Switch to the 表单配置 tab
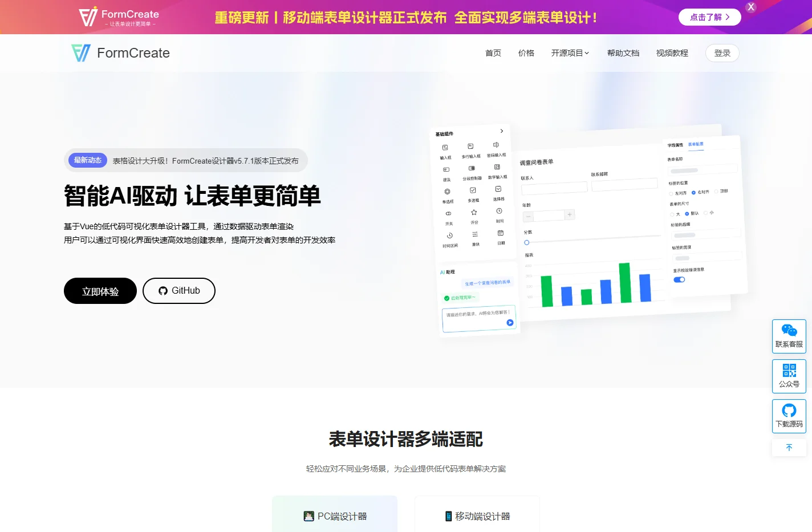 [x=696, y=144]
